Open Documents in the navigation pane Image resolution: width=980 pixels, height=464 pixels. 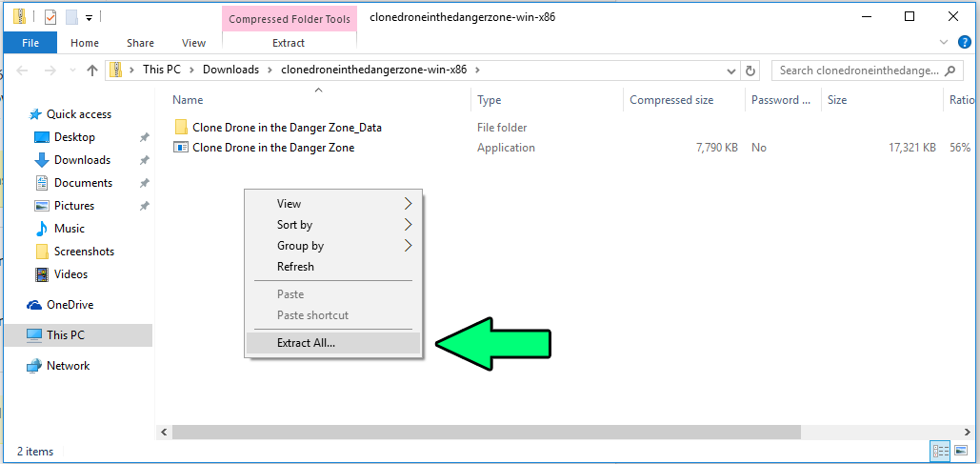pyautogui.click(x=83, y=183)
